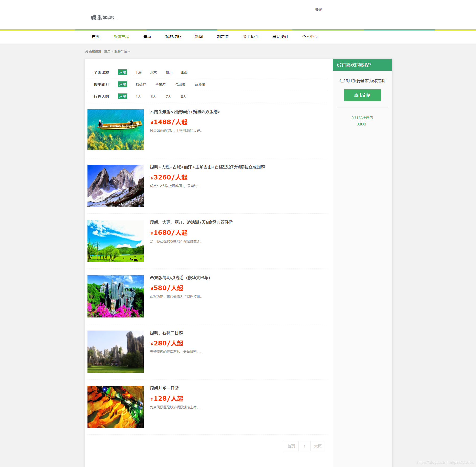Click description 西双版纳，古代傣语为

[x=176, y=296]
